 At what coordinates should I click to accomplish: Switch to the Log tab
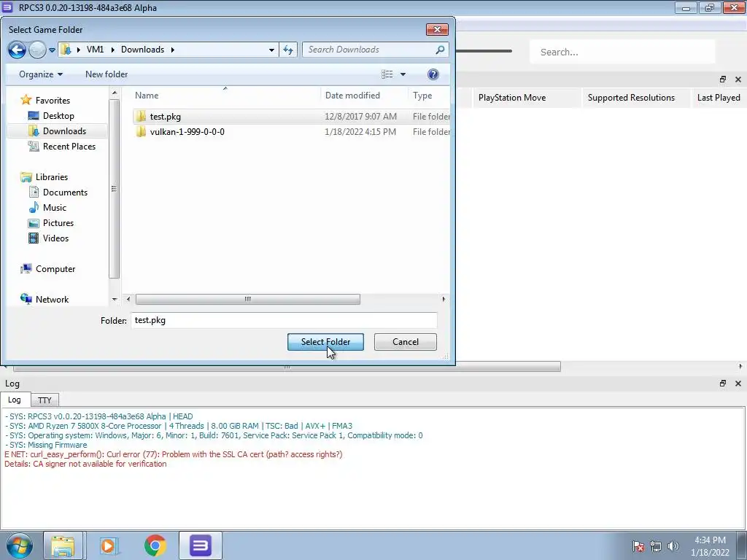pyautogui.click(x=15, y=400)
